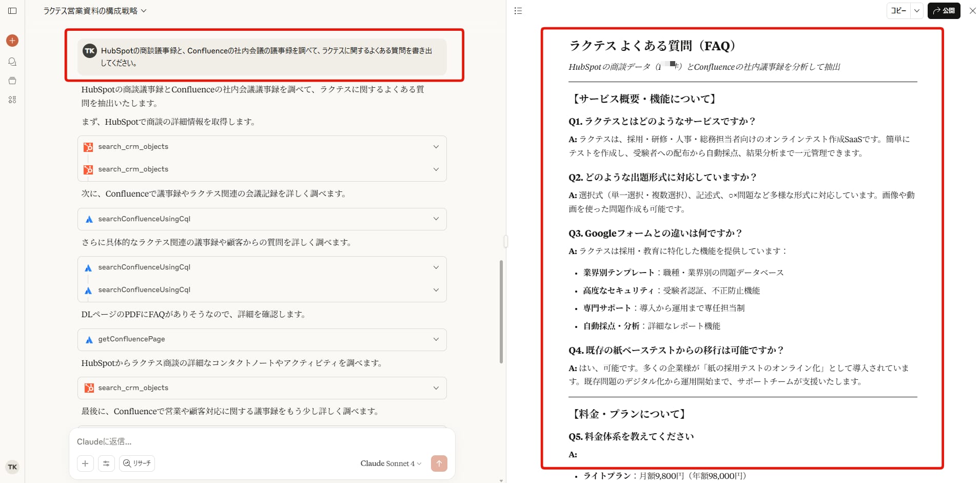The image size is (980, 483).
Task: Expand first searchConfluenceUsingCql tool call
Action: (262, 219)
